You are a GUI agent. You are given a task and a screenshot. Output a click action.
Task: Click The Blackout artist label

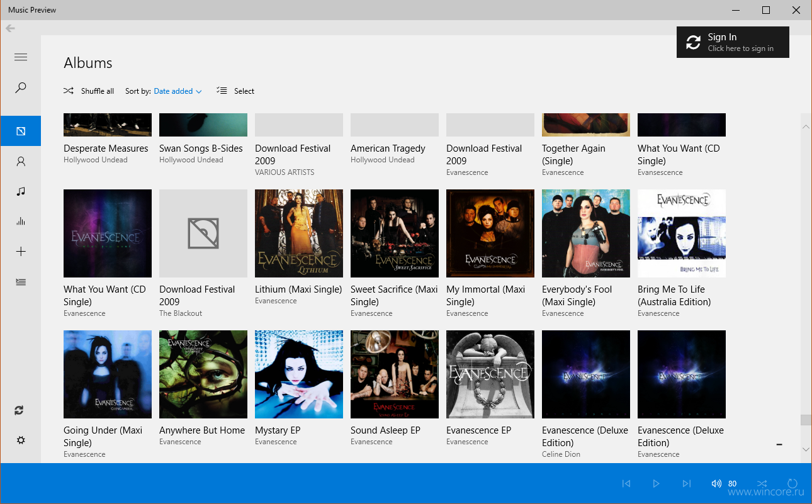click(x=181, y=313)
